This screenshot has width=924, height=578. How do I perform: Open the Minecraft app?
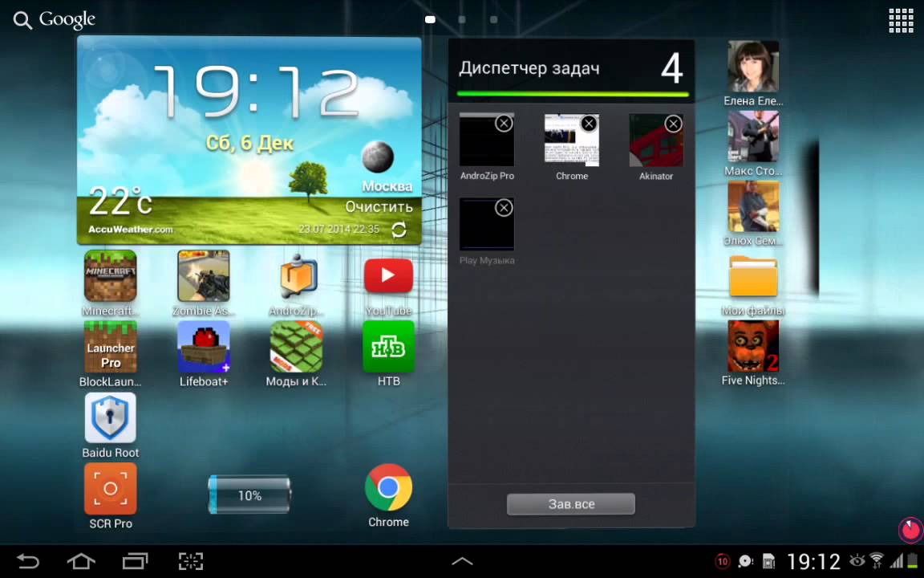click(x=110, y=276)
